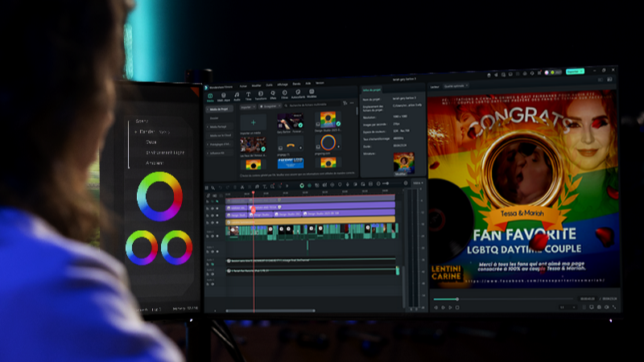Click the large color wheel on left monitor

(x=159, y=196)
